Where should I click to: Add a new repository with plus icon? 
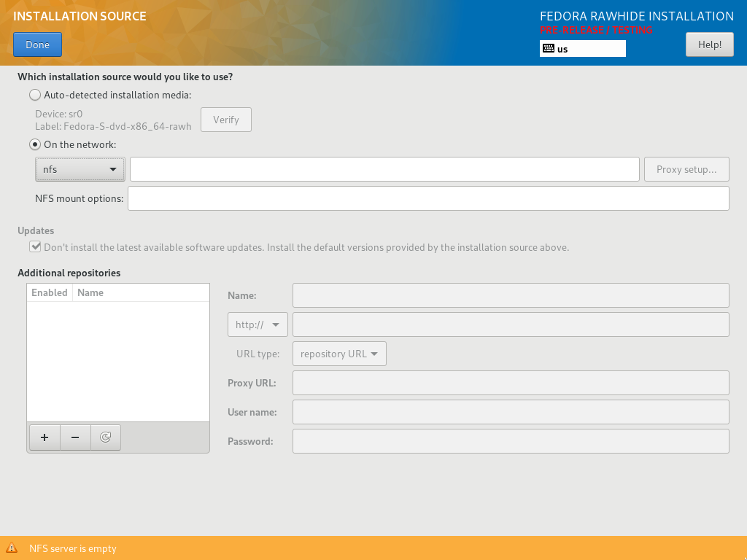pyautogui.click(x=44, y=437)
